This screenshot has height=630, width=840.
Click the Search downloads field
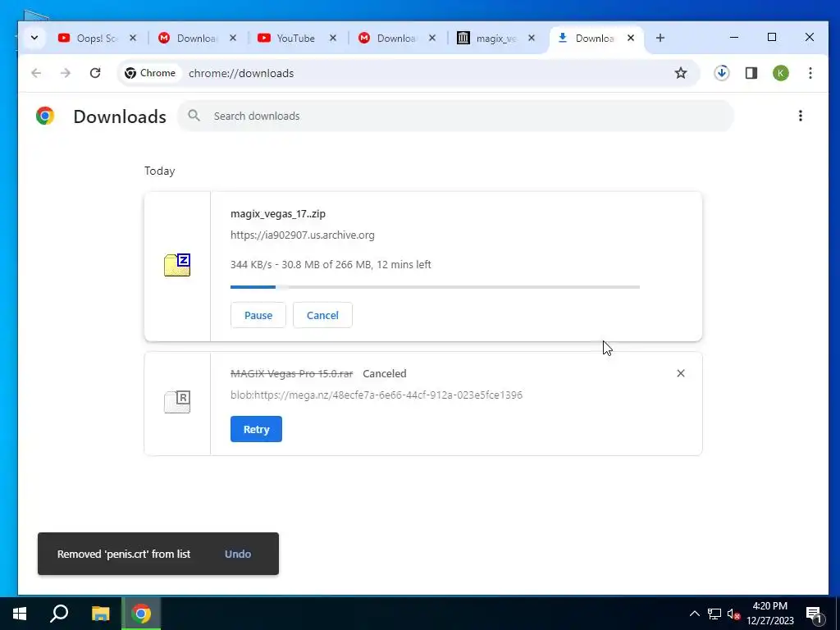pyautogui.click(x=455, y=116)
